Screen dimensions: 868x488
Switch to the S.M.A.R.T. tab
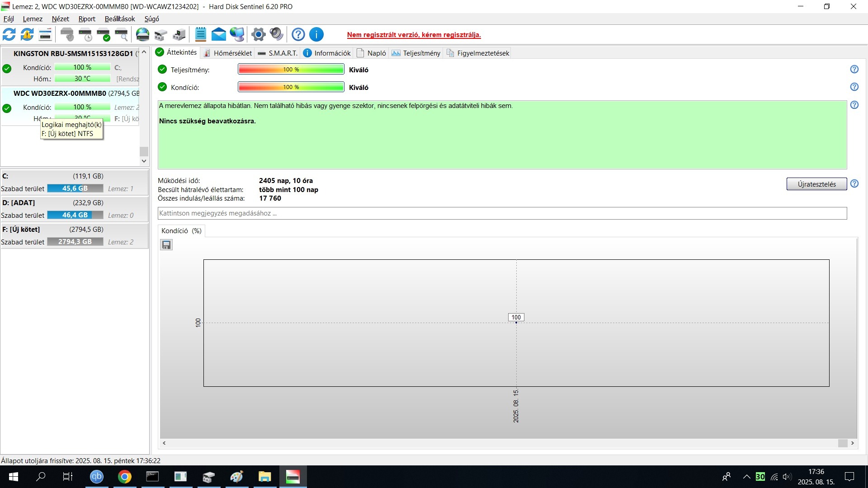click(x=278, y=53)
